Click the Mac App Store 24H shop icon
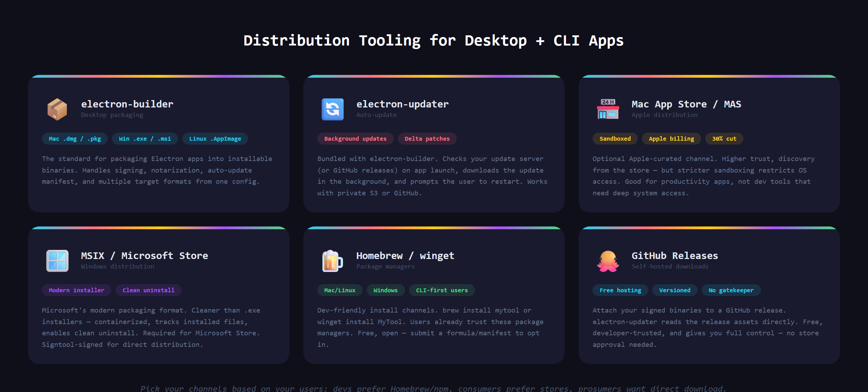 point(608,109)
